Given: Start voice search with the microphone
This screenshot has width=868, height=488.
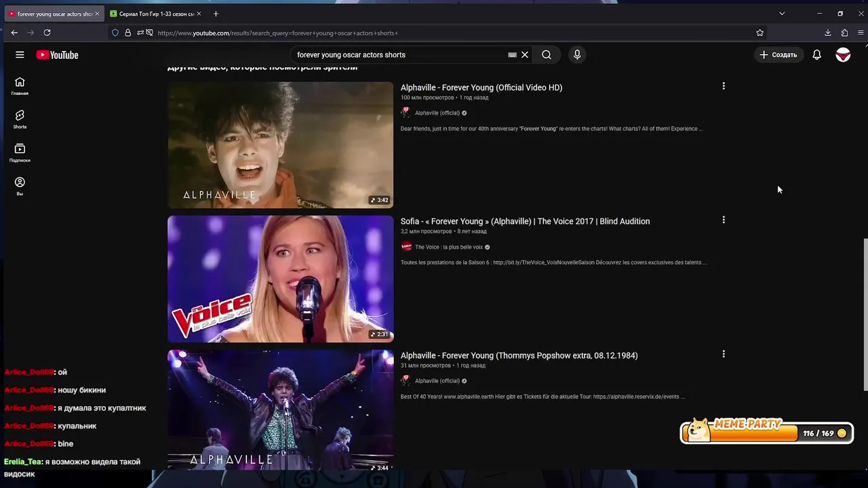Looking at the screenshot, I should pos(577,55).
